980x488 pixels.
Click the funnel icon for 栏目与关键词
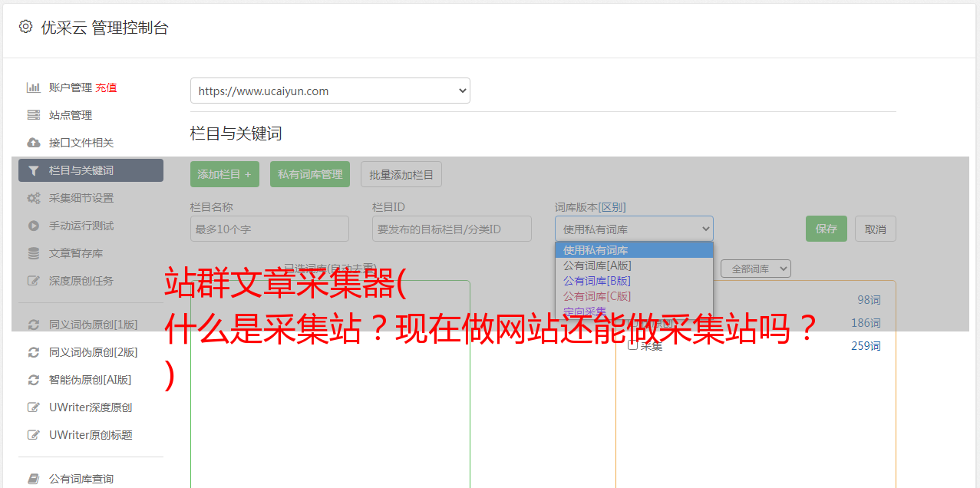pyautogui.click(x=34, y=170)
